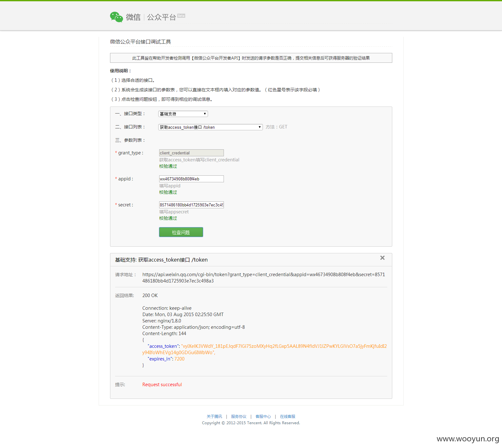Click 校验通过 under the secret field
The width and height of the screenshot is (502, 448).
click(x=168, y=218)
